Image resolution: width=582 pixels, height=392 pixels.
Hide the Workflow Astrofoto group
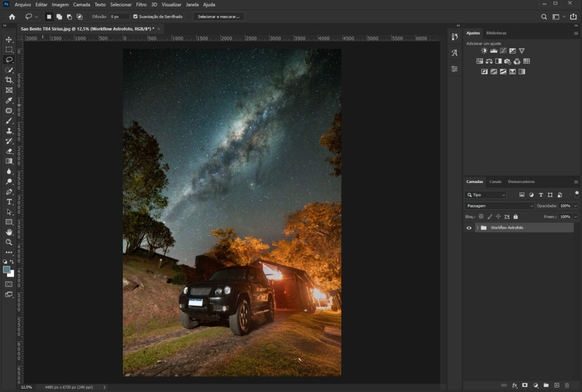pyautogui.click(x=469, y=228)
